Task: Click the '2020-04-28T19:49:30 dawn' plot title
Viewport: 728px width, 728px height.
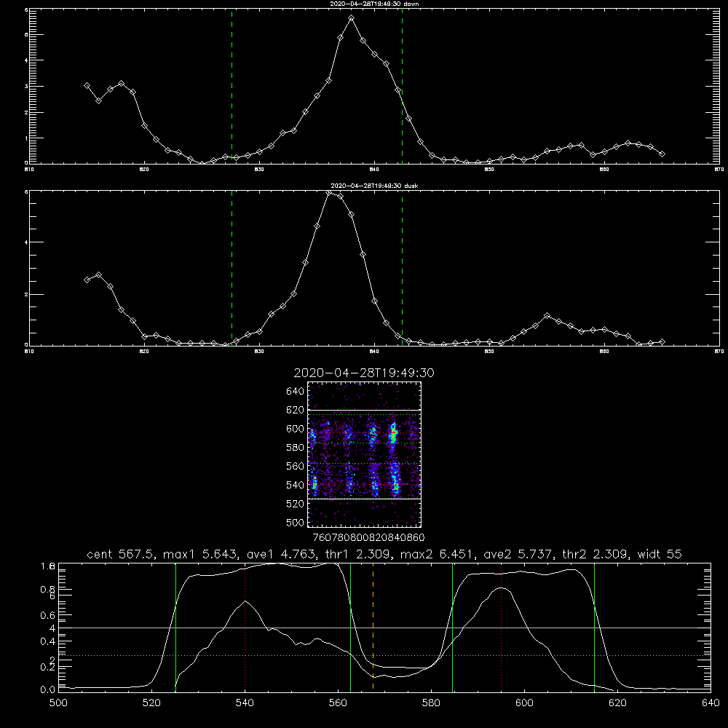Action: [x=374, y=4]
